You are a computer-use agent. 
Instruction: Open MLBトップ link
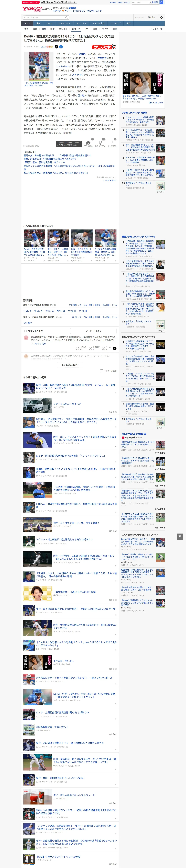pyautogui.click(x=77, y=317)
